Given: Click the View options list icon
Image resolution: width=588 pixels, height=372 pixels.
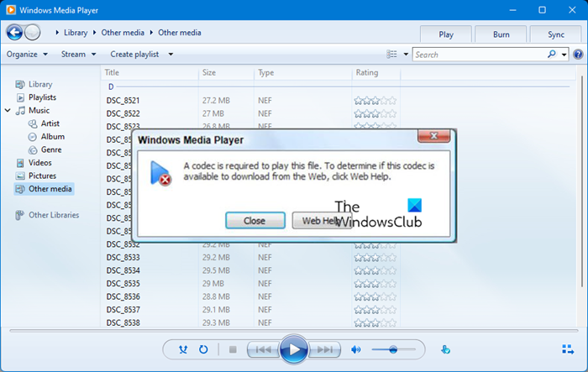Looking at the screenshot, I should 391,55.
